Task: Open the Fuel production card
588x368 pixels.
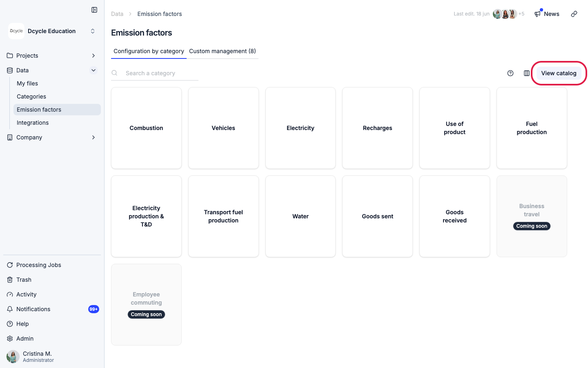Action: pos(532,128)
